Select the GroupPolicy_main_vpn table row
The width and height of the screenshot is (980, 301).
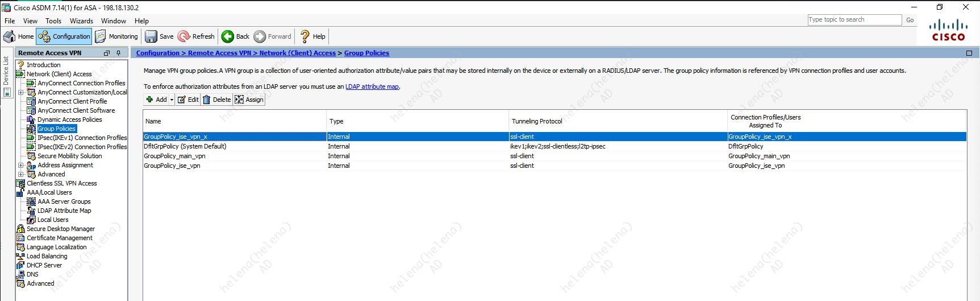(x=175, y=156)
